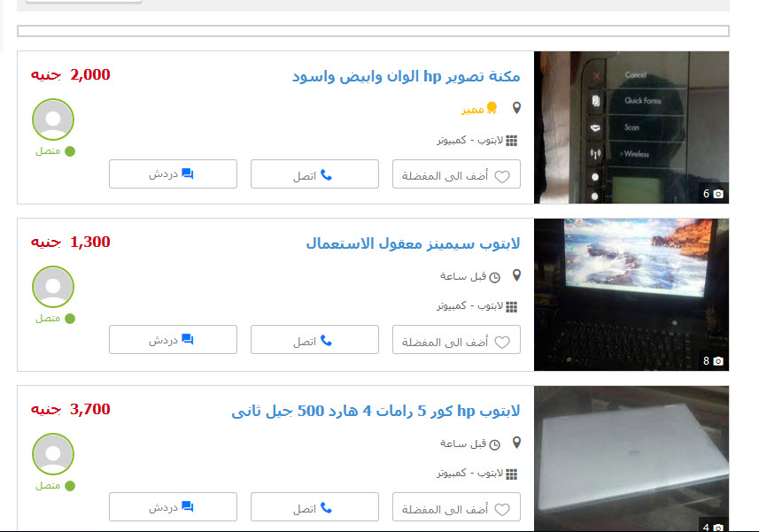Viewport: 759px width, 532px height.
Task: Click the camera photo count on the Siemens image
Action: point(713,361)
